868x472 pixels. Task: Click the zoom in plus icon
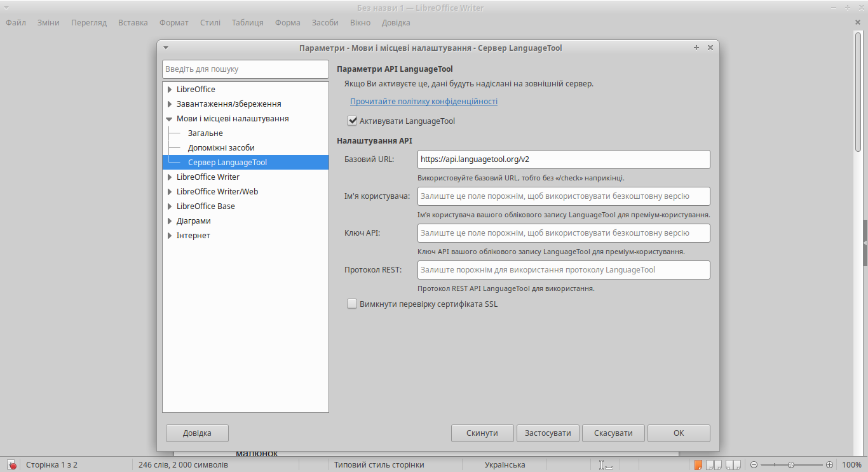click(x=829, y=465)
